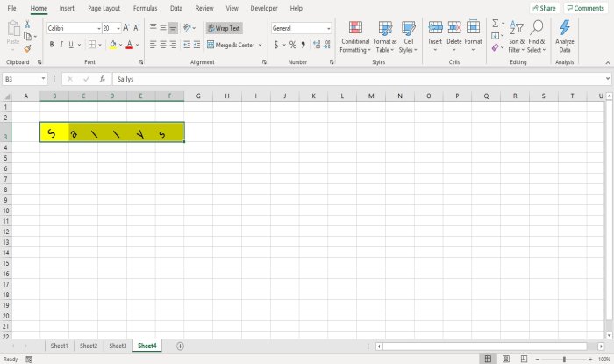Decrease font size with smaller A icon
The width and height of the screenshot is (614, 364).
click(136, 28)
